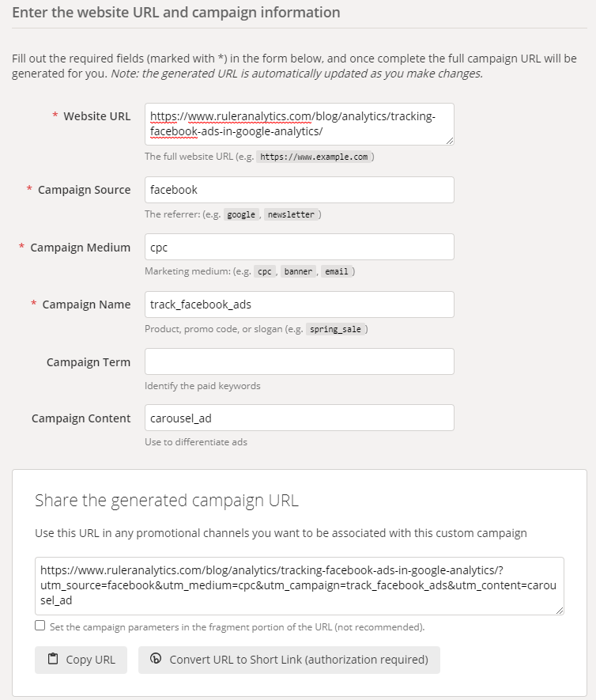The image size is (596, 700).
Task: Click the Website URL box resize handle
Action: 450,140
